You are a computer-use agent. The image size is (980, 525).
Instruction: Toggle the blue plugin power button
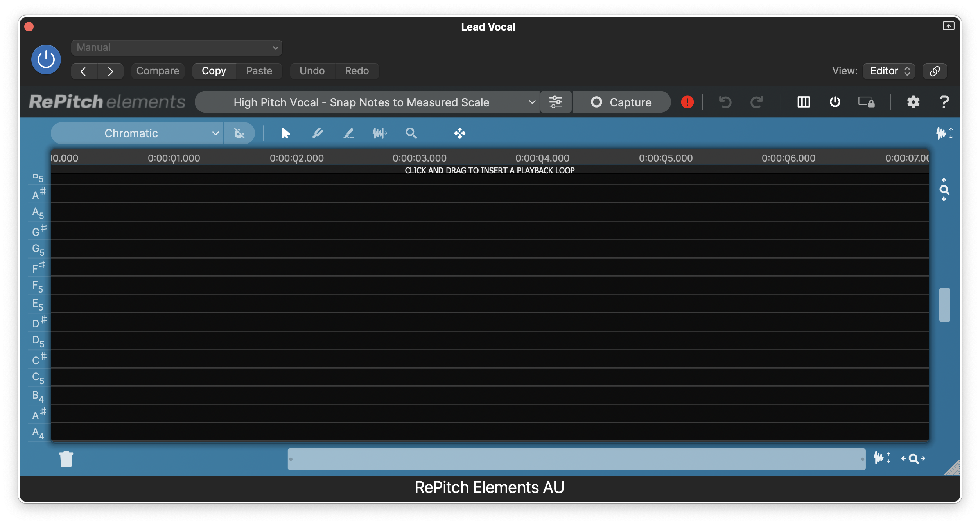(x=46, y=59)
